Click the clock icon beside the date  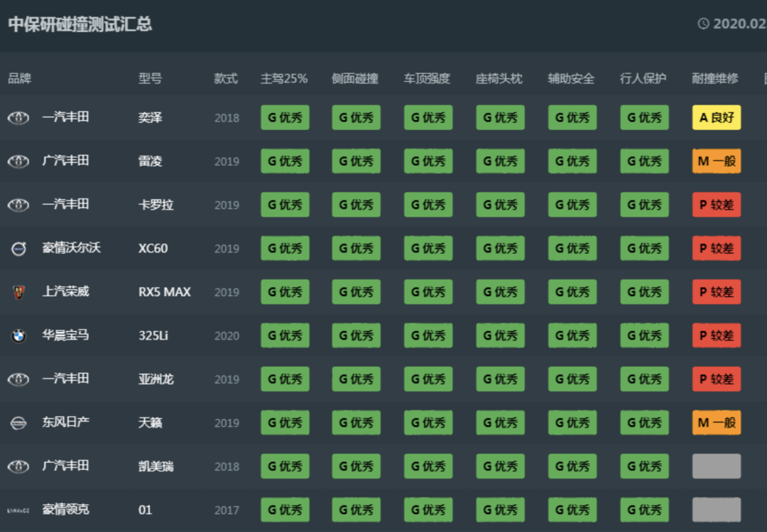[x=703, y=23]
